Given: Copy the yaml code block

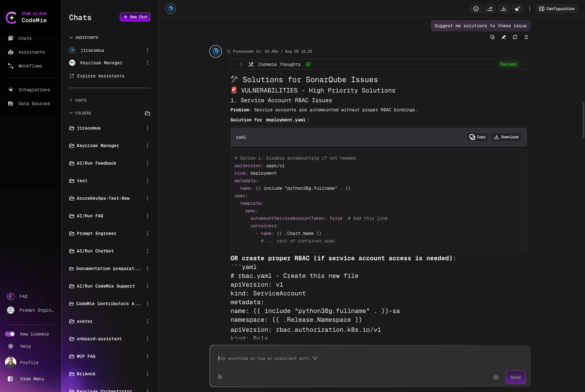Looking at the screenshot, I should 477,137.
